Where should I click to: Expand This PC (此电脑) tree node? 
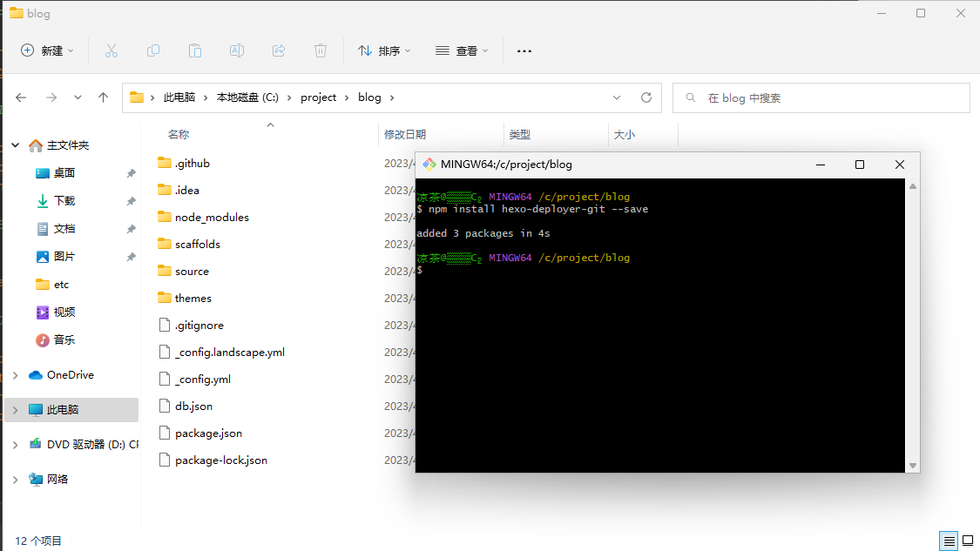coord(16,410)
